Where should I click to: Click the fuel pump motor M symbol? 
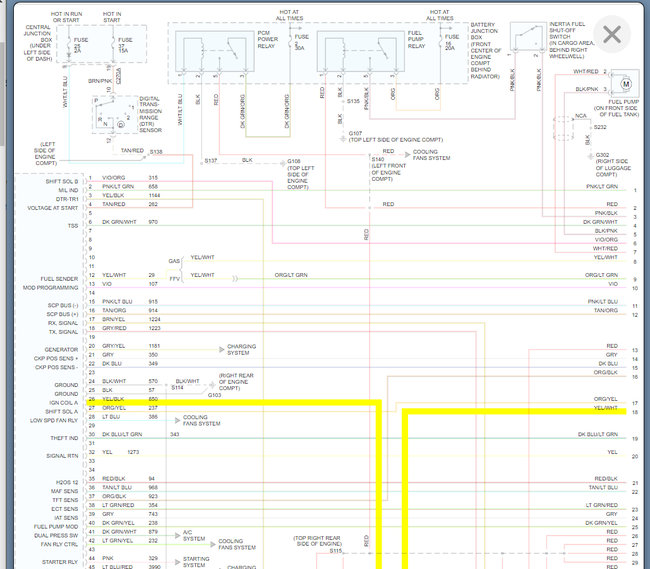point(626,84)
